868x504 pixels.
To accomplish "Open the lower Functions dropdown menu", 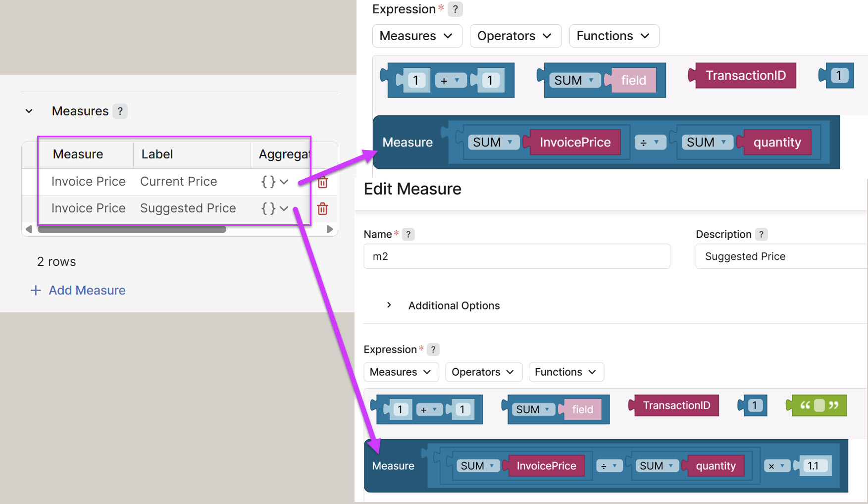I will coord(566,372).
